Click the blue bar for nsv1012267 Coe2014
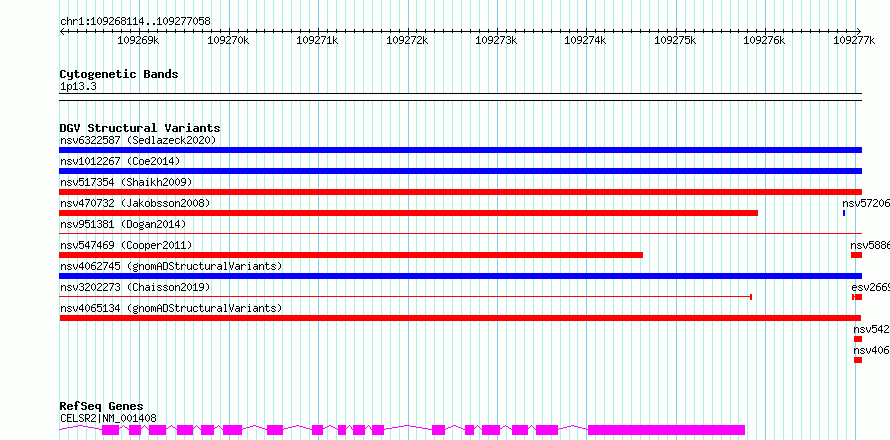 pyautogui.click(x=460, y=171)
